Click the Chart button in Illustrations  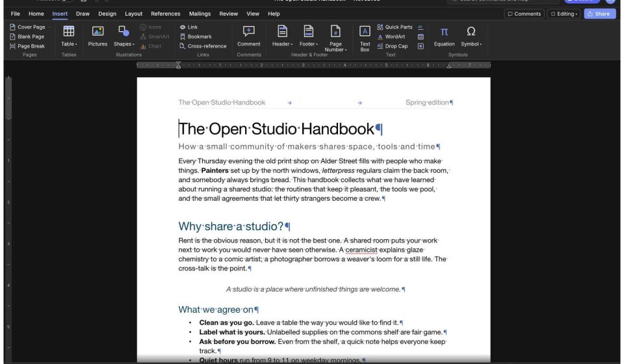[x=150, y=46]
